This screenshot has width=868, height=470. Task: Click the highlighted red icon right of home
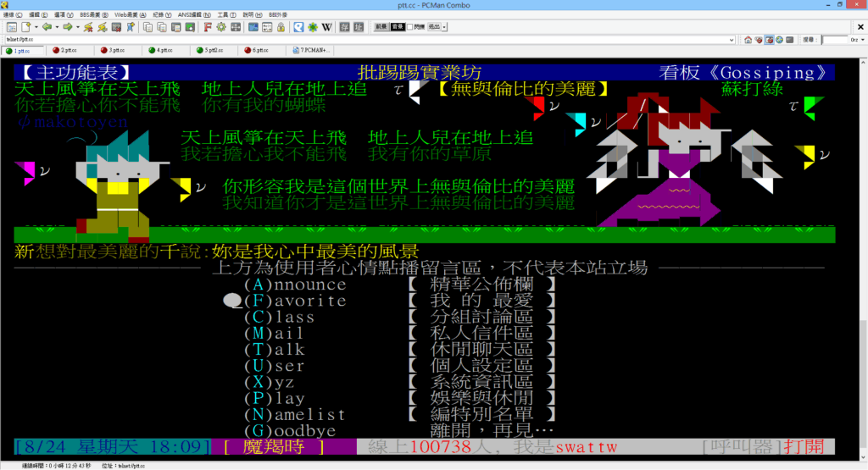point(769,40)
